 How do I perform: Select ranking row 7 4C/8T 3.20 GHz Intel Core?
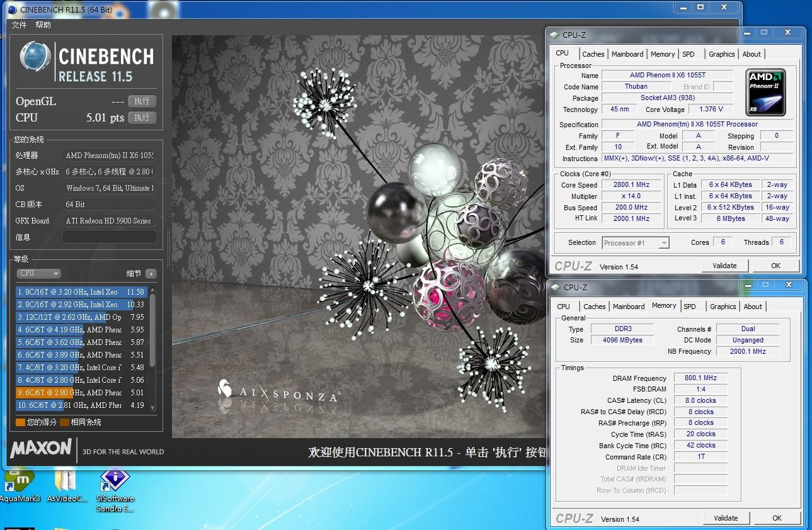(x=81, y=368)
